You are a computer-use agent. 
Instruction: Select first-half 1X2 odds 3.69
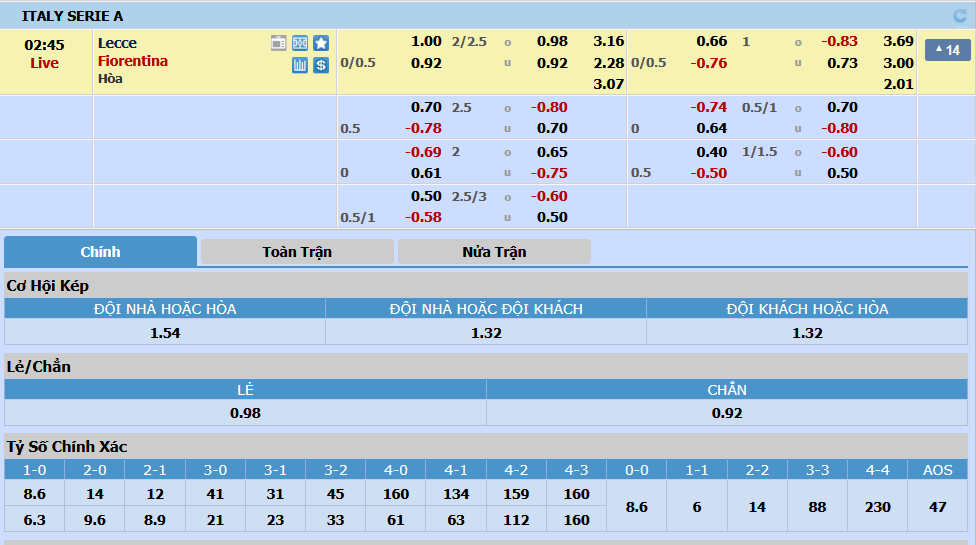coord(898,42)
